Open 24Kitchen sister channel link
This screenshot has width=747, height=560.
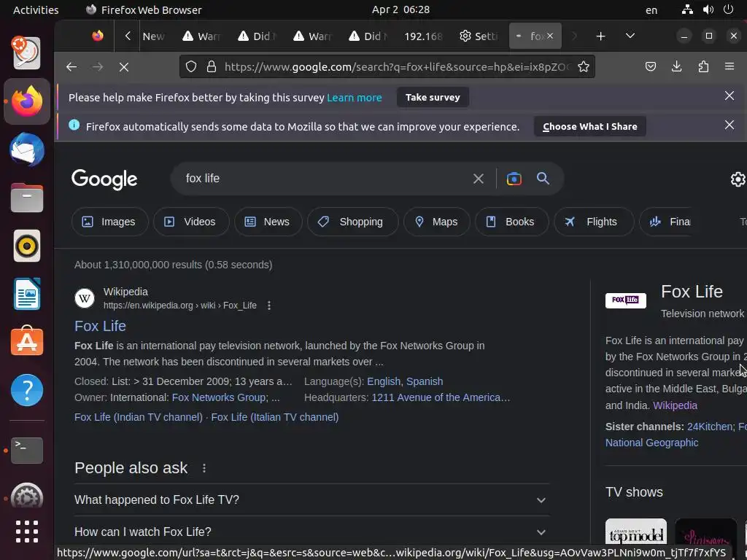click(x=710, y=427)
